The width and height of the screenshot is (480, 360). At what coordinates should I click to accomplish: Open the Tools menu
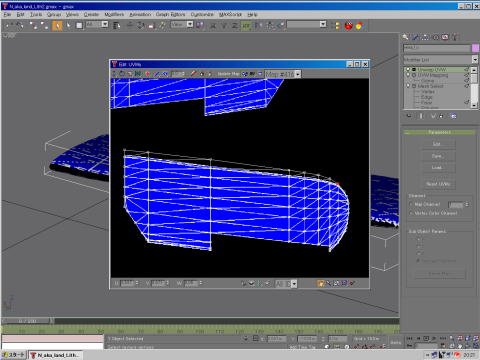36,15
